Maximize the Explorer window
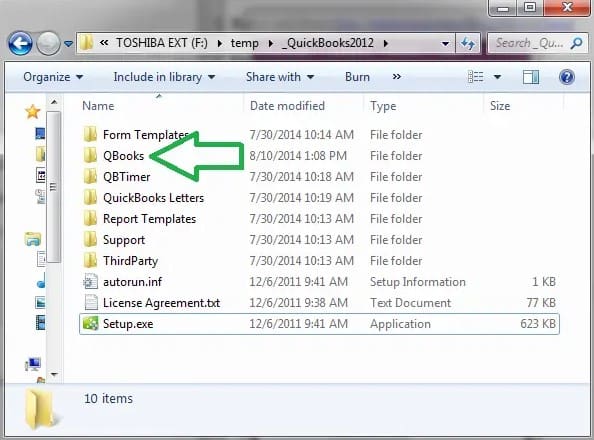This screenshot has width=594, height=440. (x=530, y=7)
